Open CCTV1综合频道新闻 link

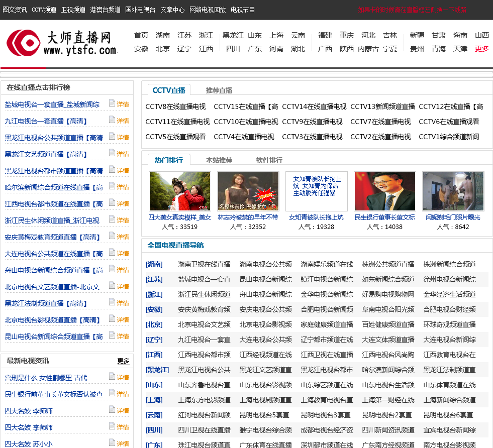[449, 137]
